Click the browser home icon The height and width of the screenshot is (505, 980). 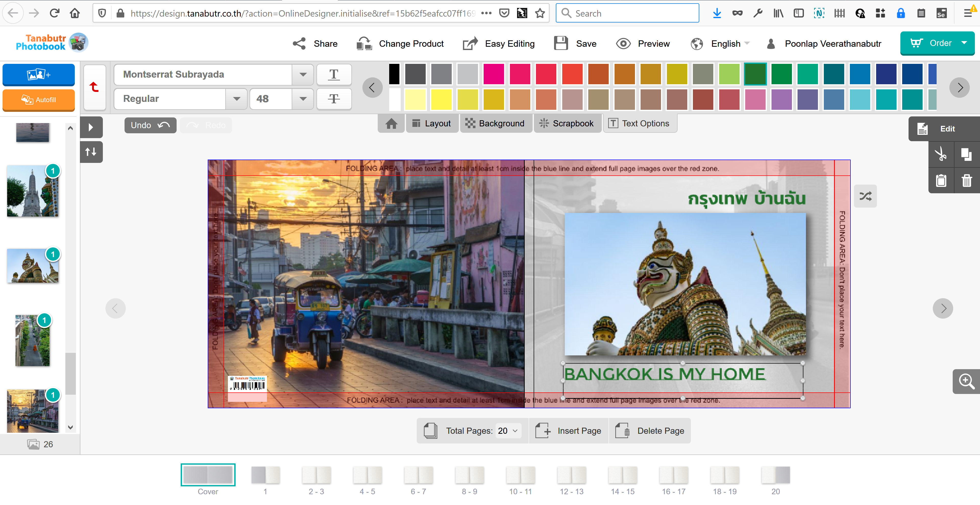click(x=75, y=13)
